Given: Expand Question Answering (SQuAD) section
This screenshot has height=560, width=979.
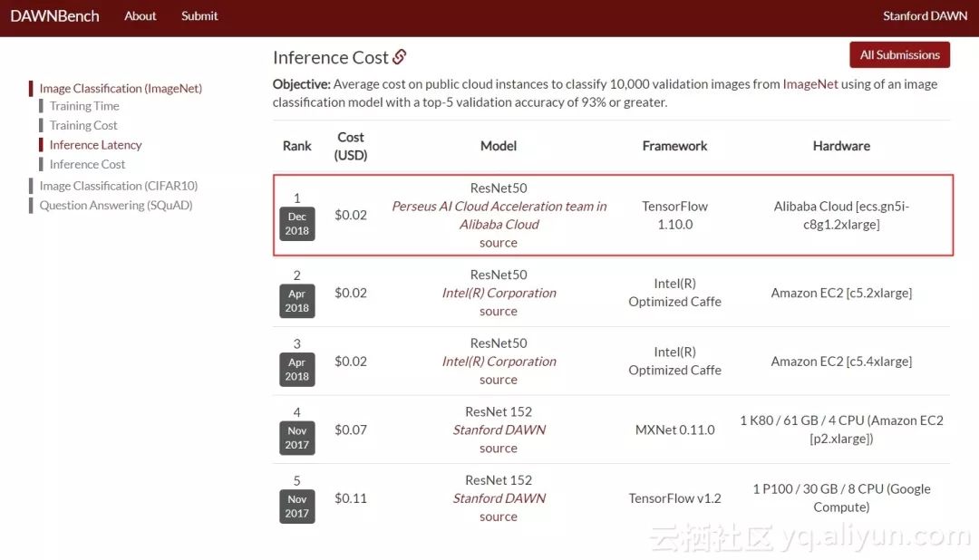Looking at the screenshot, I should (x=115, y=205).
